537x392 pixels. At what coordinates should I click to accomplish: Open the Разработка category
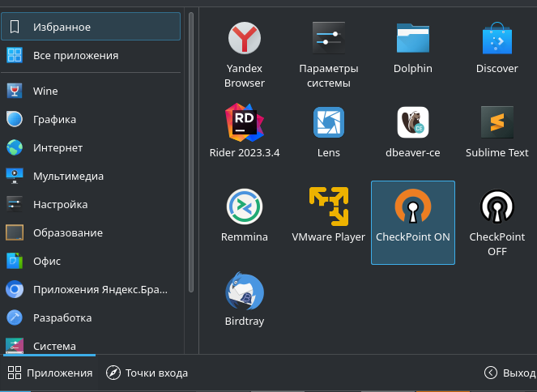pos(91,317)
